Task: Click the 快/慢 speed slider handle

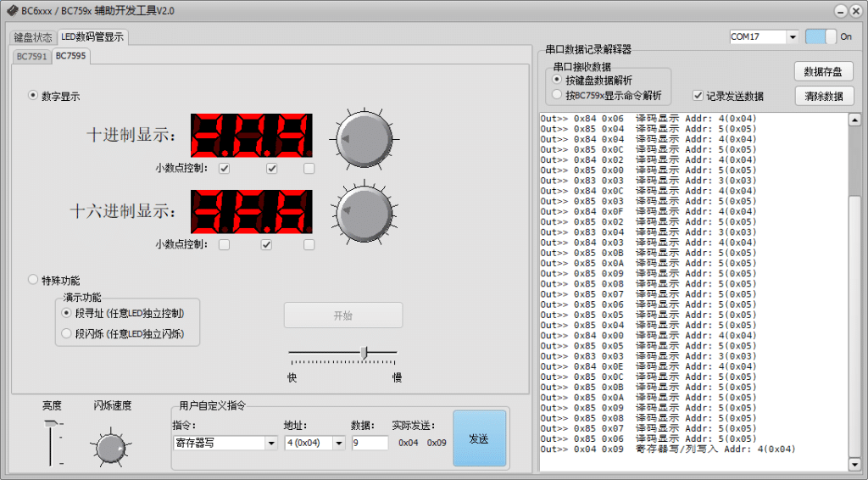Action: 364,353
